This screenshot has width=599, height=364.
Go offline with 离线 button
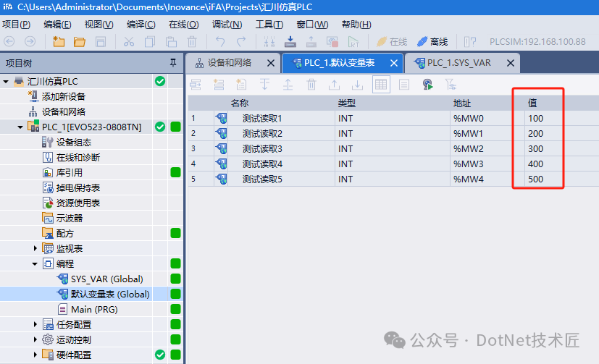[432, 41]
